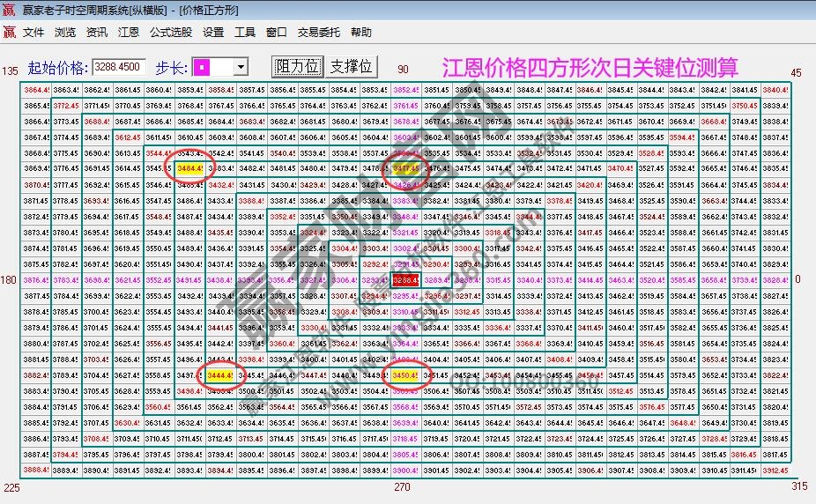Open the 窗口 menu
The height and width of the screenshot is (504, 816).
pyautogui.click(x=276, y=33)
